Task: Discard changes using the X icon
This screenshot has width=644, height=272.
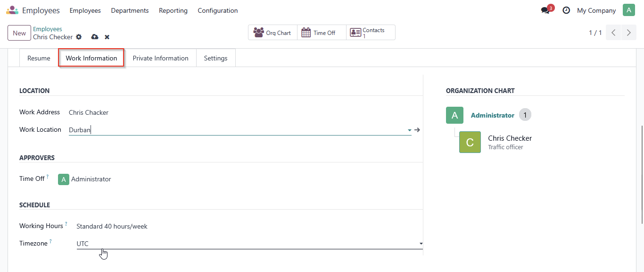Action: (x=107, y=37)
